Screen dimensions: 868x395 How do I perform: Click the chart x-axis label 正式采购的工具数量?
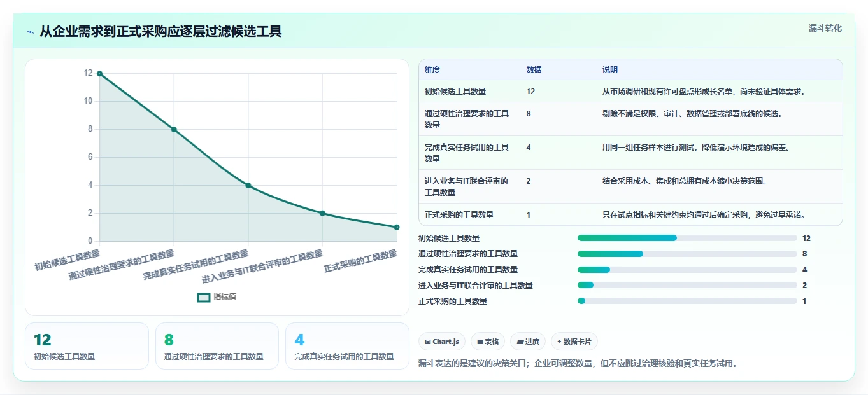point(361,261)
